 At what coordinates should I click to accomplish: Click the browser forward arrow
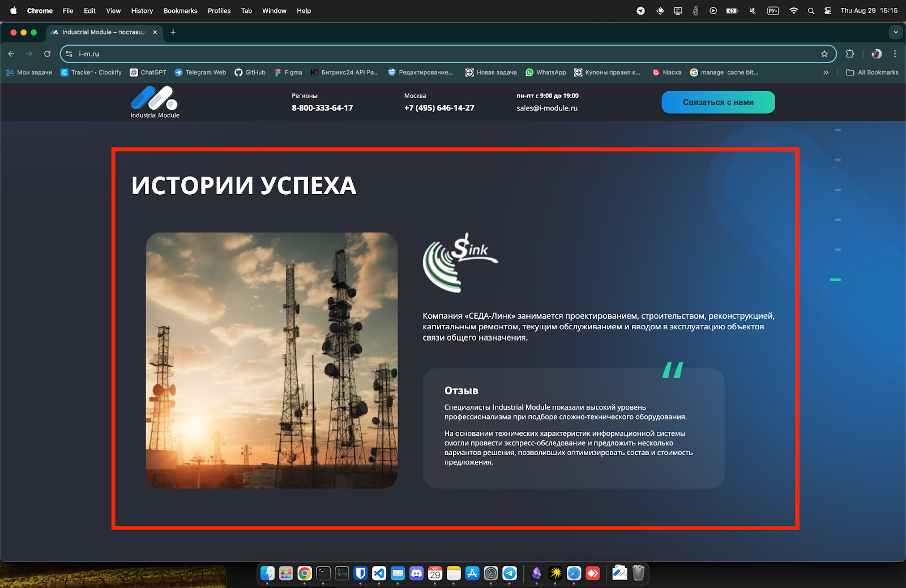point(29,54)
